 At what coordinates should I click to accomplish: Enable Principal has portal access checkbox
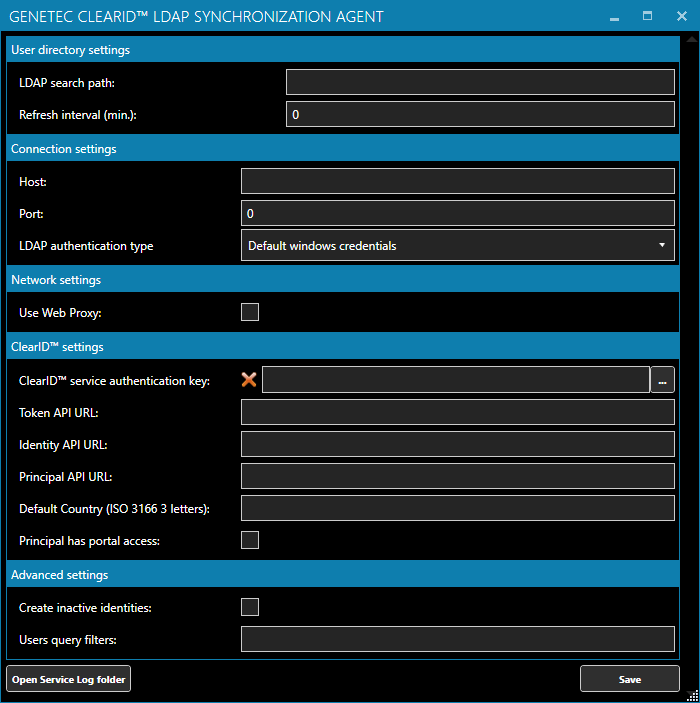pyautogui.click(x=250, y=540)
